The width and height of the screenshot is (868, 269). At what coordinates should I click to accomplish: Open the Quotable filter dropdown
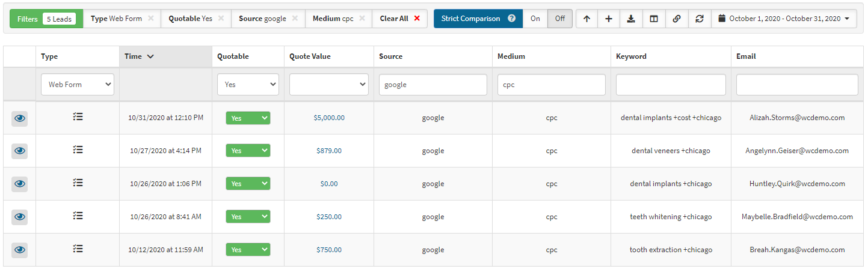pyautogui.click(x=248, y=85)
